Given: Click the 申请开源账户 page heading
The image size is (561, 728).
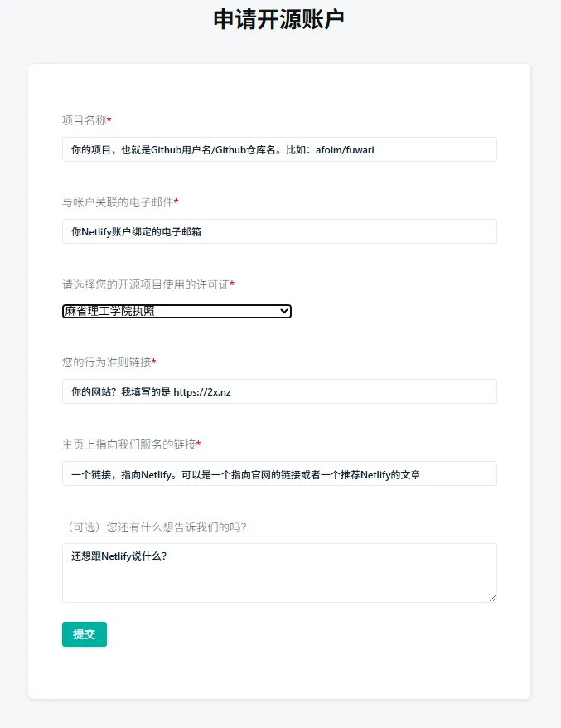Looking at the screenshot, I should [278, 20].
